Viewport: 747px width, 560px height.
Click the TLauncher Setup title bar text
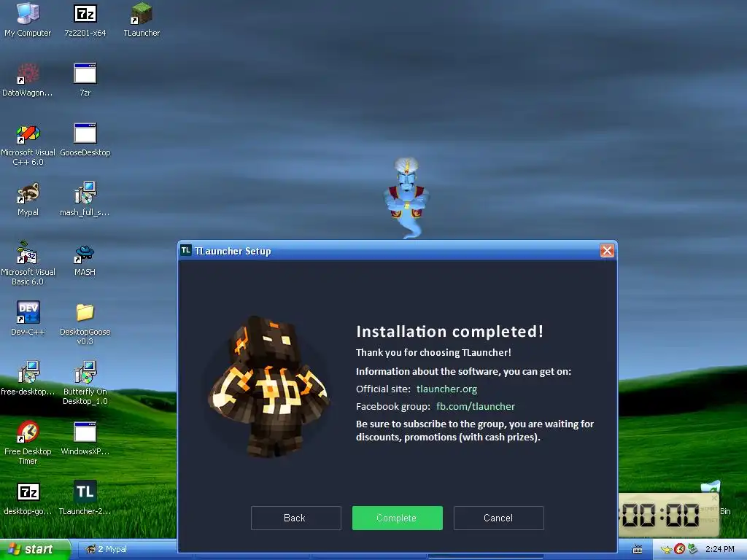coord(233,251)
